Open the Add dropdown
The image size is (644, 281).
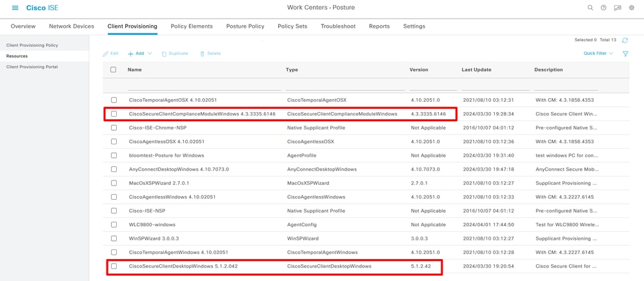(x=139, y=53)
